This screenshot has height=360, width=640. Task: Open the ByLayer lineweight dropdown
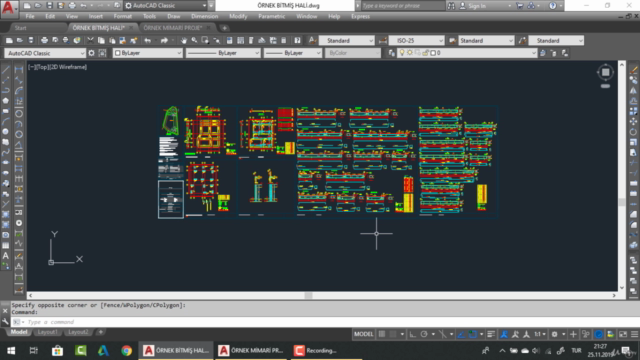pyautogui.click(x=293, y=53)
